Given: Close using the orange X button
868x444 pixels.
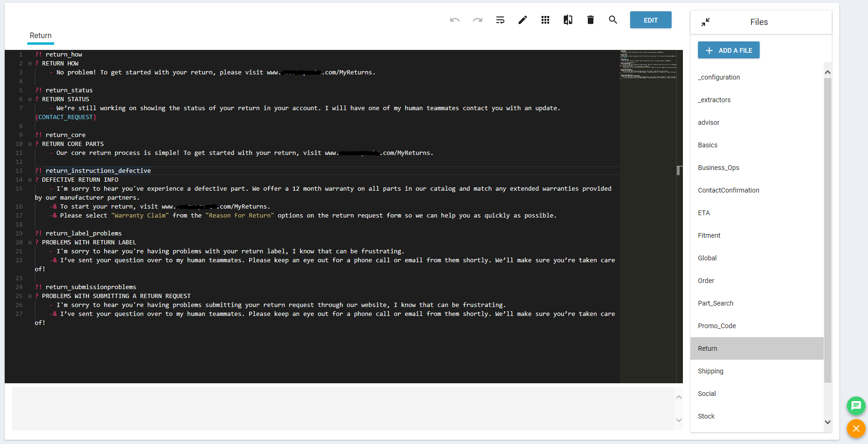Looking at the screenshot, I should (856, 428).
